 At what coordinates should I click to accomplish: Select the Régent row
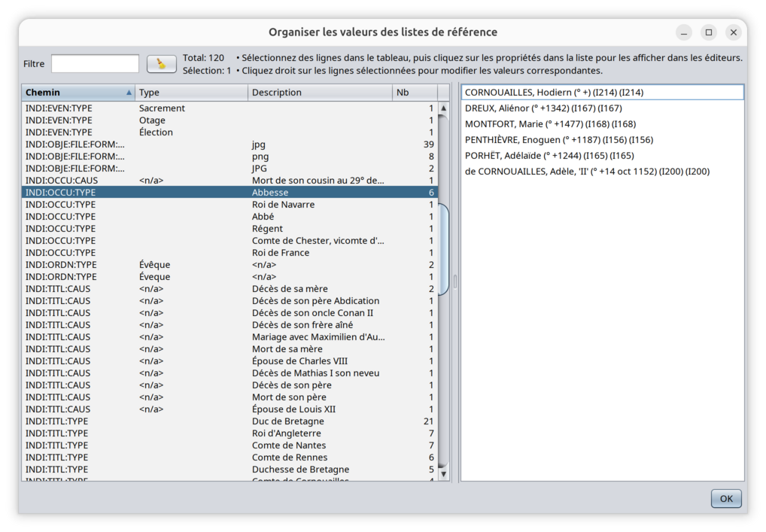(x=229, y=228)
